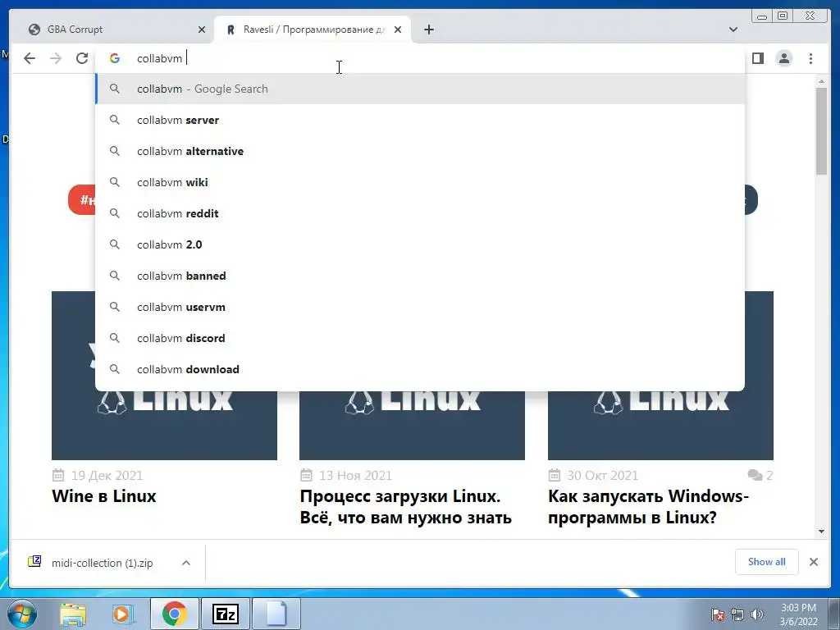
Task: Click search icon beside 'collabvm discord'
Action: (x=115, y=338)
